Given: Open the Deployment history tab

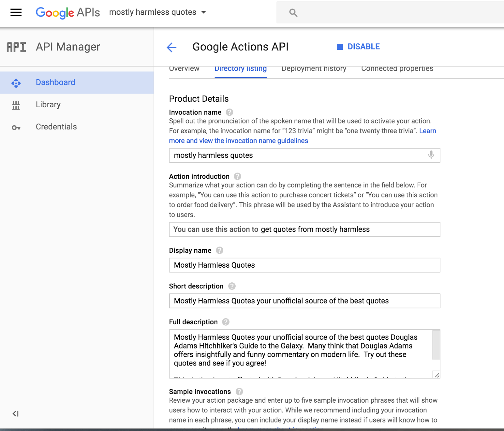Looking at the screenshot, I should click(x=314, y=69).
